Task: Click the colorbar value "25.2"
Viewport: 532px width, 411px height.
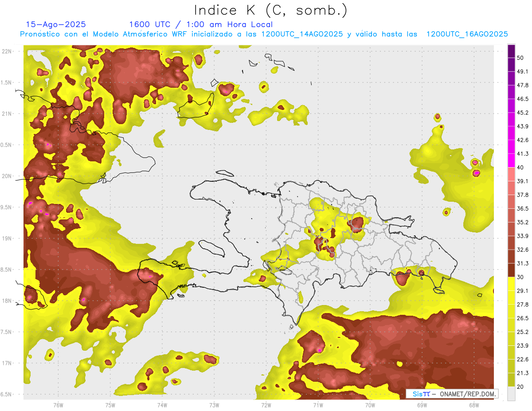Action: 522,332
